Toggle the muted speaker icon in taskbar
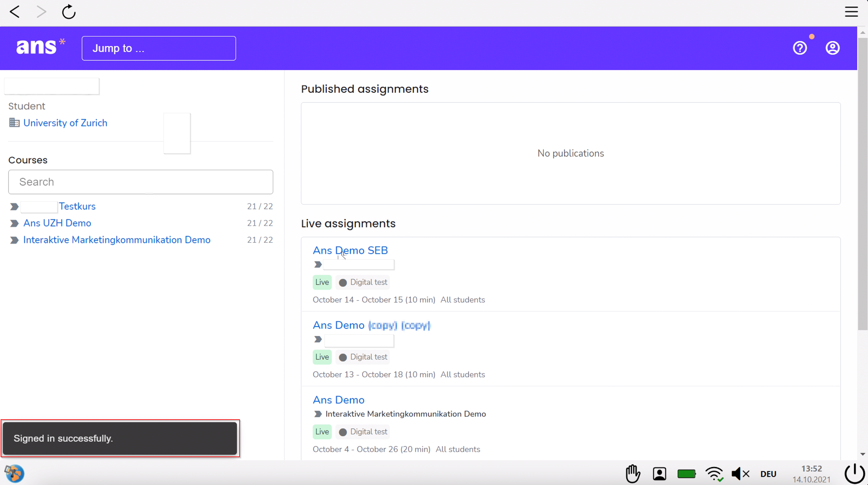This screenshot has width=868, height=485. tap(740, 474)
